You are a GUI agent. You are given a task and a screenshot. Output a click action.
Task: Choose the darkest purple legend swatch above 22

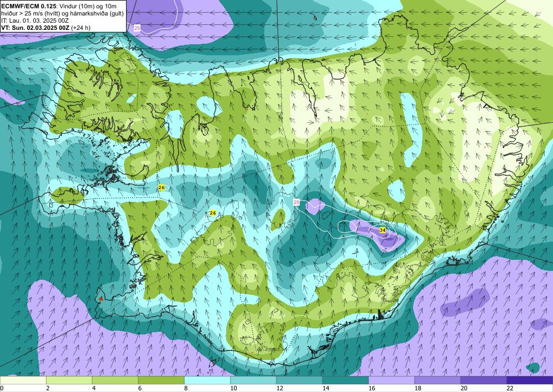530,380
